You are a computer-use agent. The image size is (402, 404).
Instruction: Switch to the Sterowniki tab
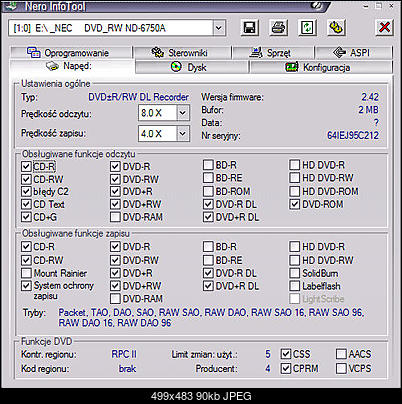pos(182,53)
